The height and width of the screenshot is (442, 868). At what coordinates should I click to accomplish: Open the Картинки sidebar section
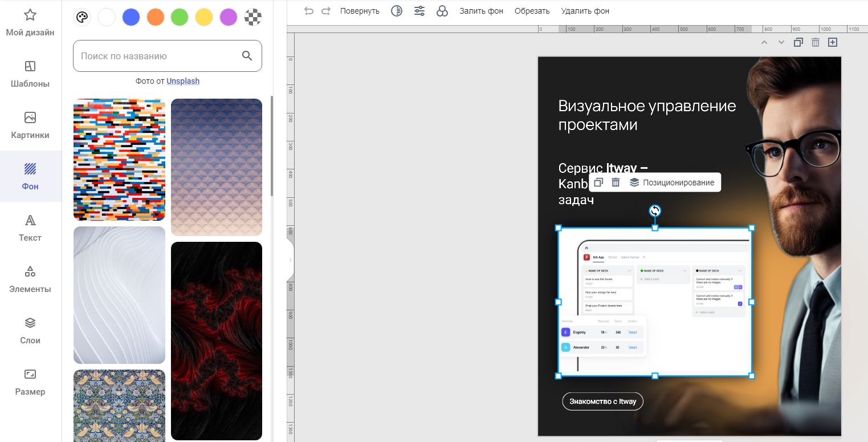click(x=30, y=125)
